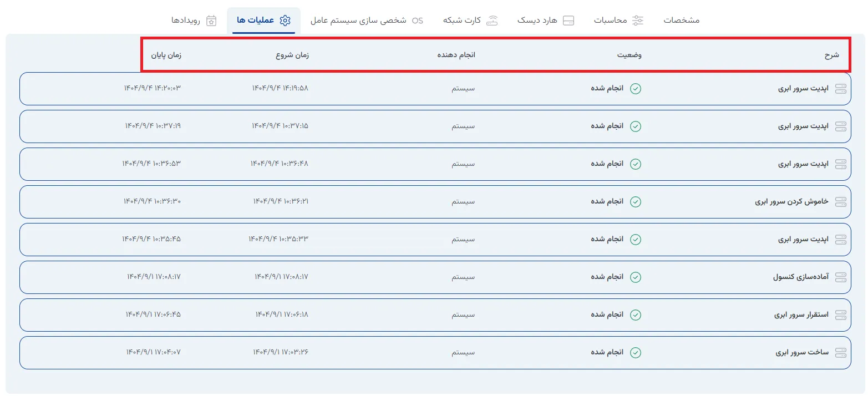Click server icon of اپدیت row started ۱۰:۳۶:۴۸
The image size is (868, 396).
click(x=841, y=164)
